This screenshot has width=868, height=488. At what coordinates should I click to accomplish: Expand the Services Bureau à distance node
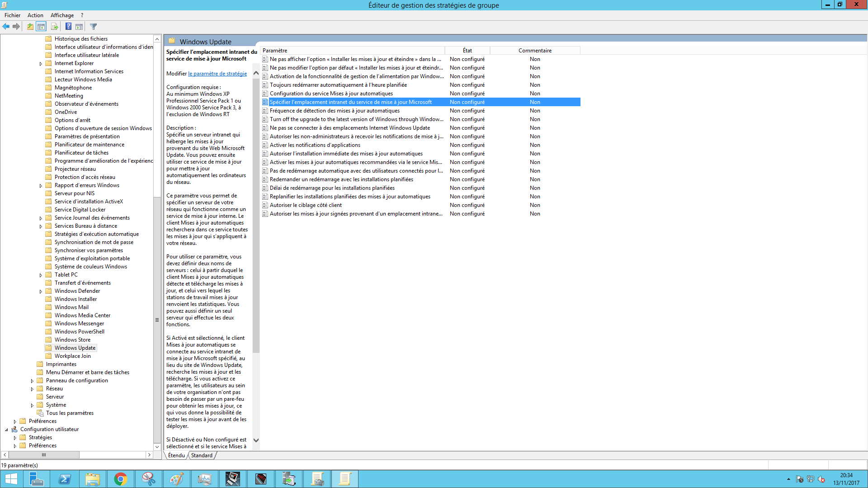point(41,226)
